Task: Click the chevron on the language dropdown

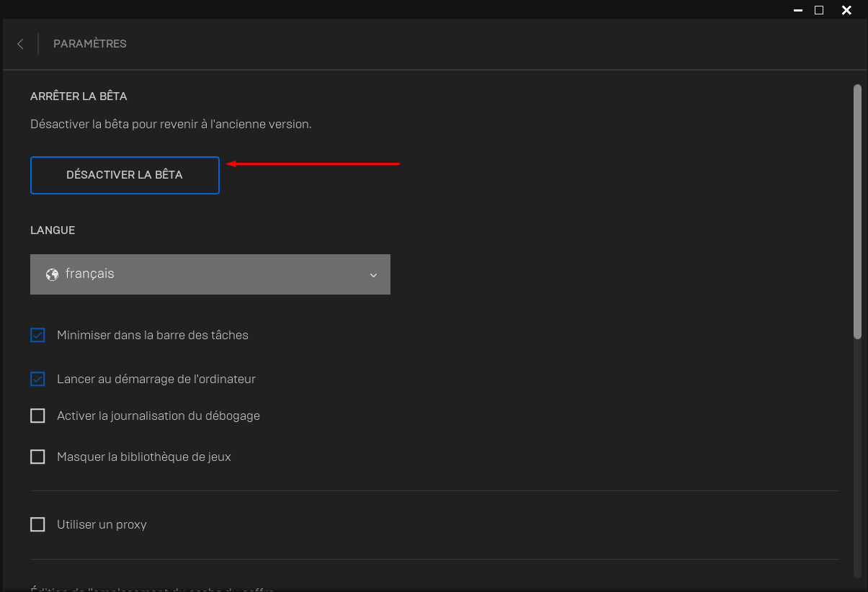Action: (373, 274)
